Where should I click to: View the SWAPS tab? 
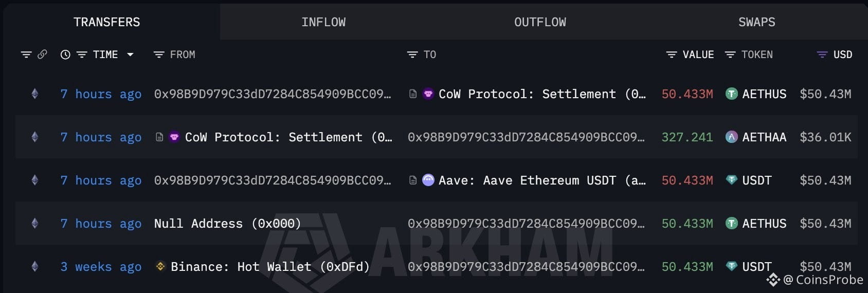pyautogui.click(x=756, y=22)
